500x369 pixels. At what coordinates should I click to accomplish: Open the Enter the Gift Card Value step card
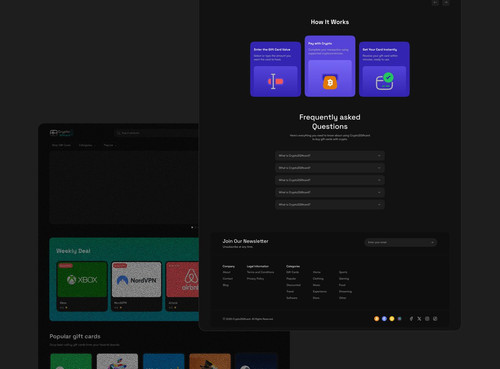(x=275, y=69)
